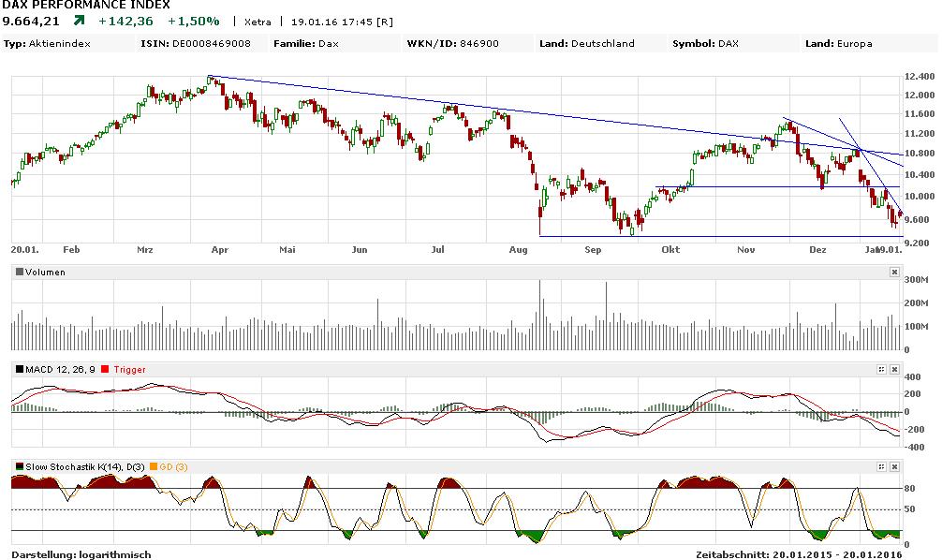Screen dimensions: 942x560
Task: Click the change value +142,36
Action: click(x=125, y=21)
